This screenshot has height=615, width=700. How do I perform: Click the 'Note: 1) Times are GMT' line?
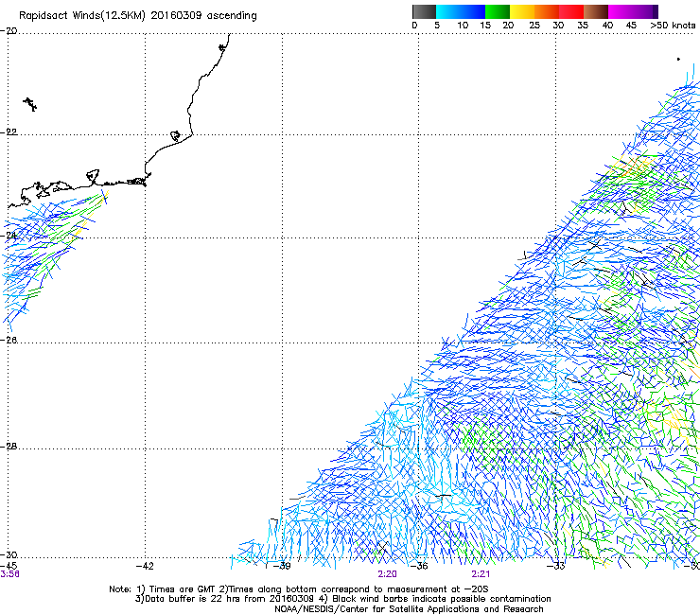[x=298, y=589]
